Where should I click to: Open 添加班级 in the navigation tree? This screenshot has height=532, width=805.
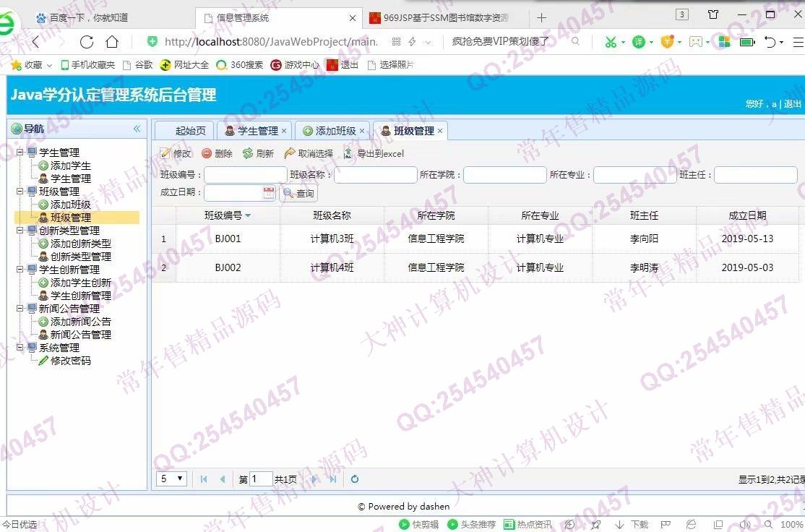[x=70, y=205]
